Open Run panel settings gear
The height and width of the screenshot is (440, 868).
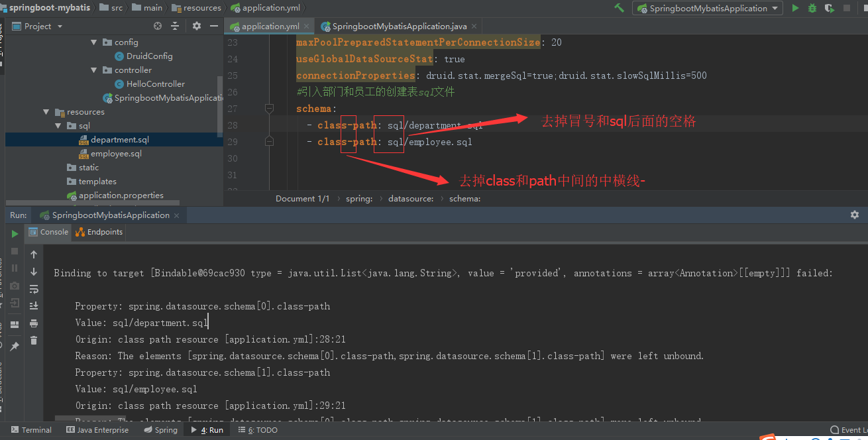tap(855, 215)
